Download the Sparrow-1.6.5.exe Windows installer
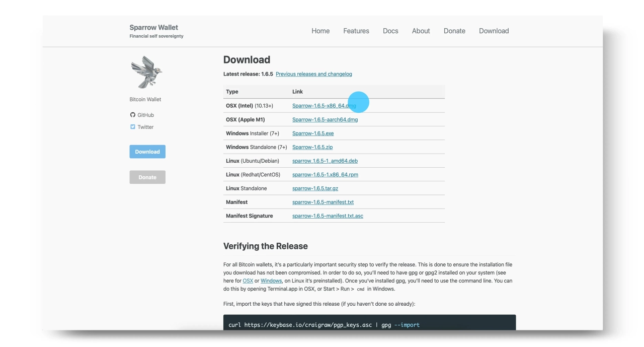 point(313,133)
